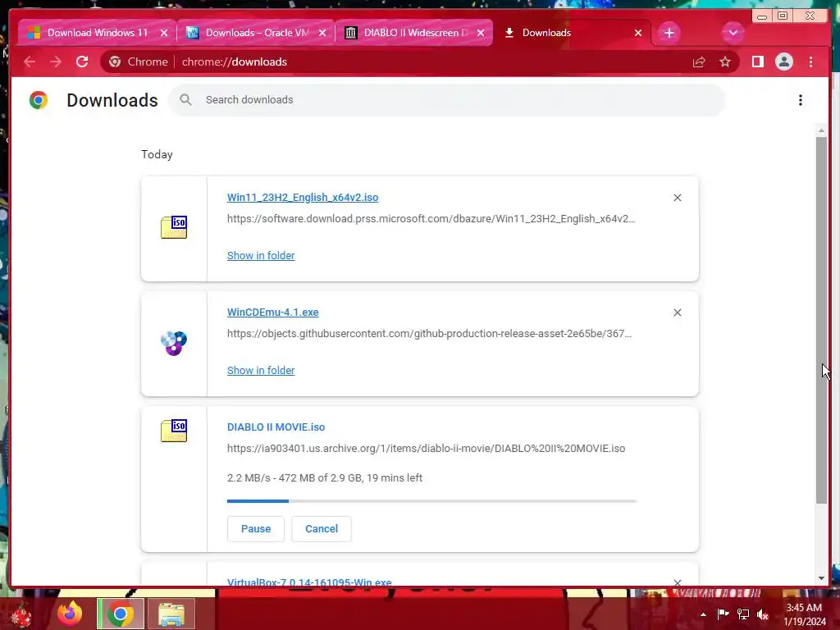840x630 pixels.
Task: Open the taskbar clock showing 3:45 AM
Action: point(805,614)
